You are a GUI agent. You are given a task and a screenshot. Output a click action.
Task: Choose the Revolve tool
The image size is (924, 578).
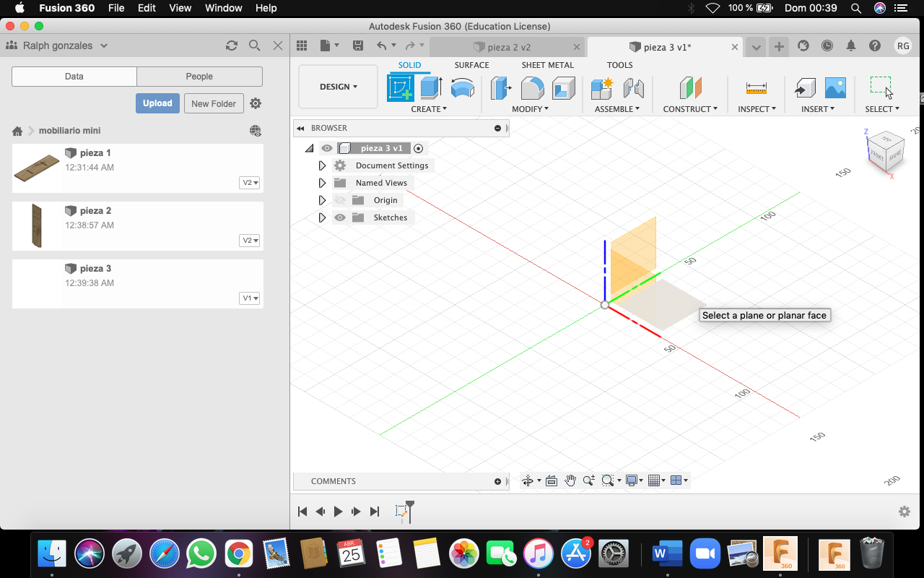(462, 88)
